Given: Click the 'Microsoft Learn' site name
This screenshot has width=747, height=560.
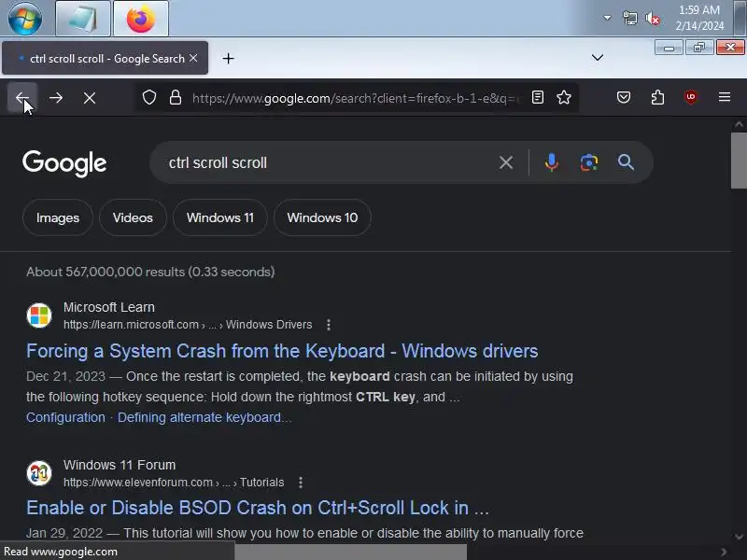Looking at the screenshot, I should [x=109, y=307].
